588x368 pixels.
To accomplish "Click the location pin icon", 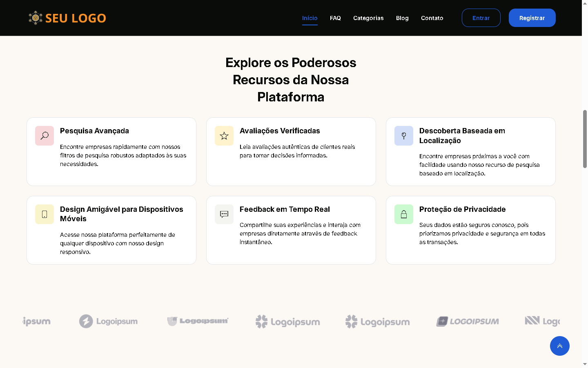I will pos(404,136).
